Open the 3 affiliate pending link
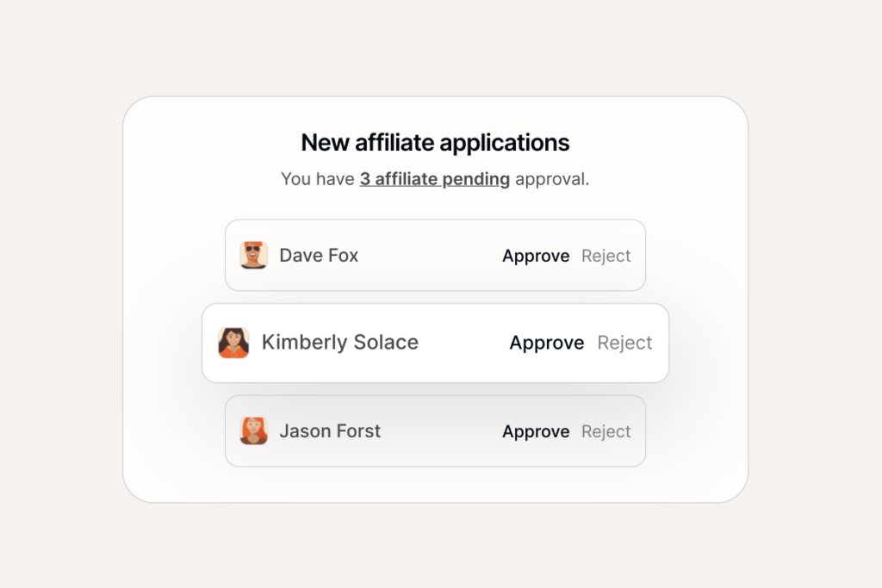Viewport: 882px width, 588px height. point(434,179)
